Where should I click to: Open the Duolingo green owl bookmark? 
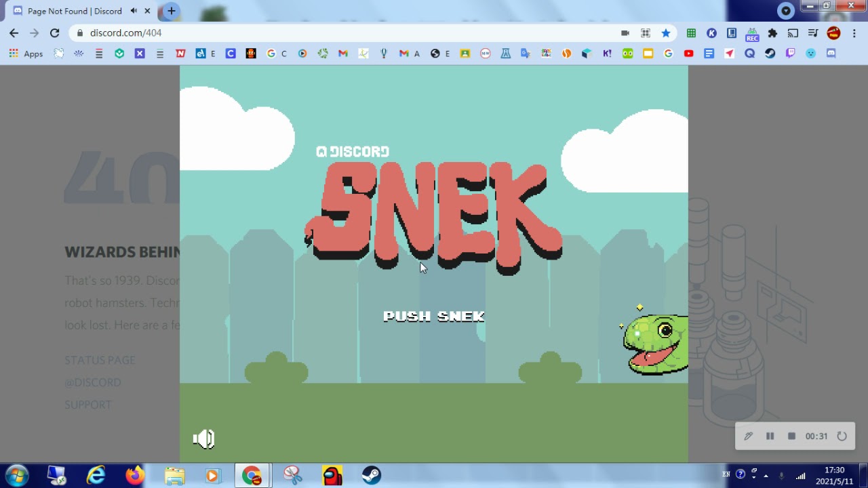point(627,54)
